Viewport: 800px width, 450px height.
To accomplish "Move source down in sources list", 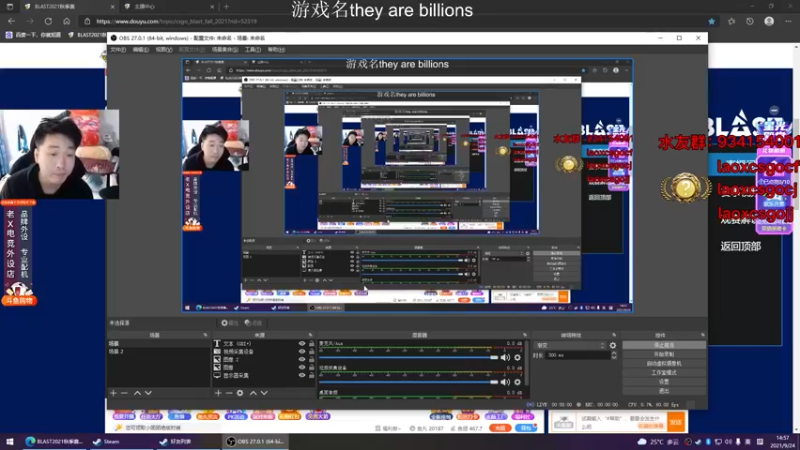I will (x=264, y=393).
